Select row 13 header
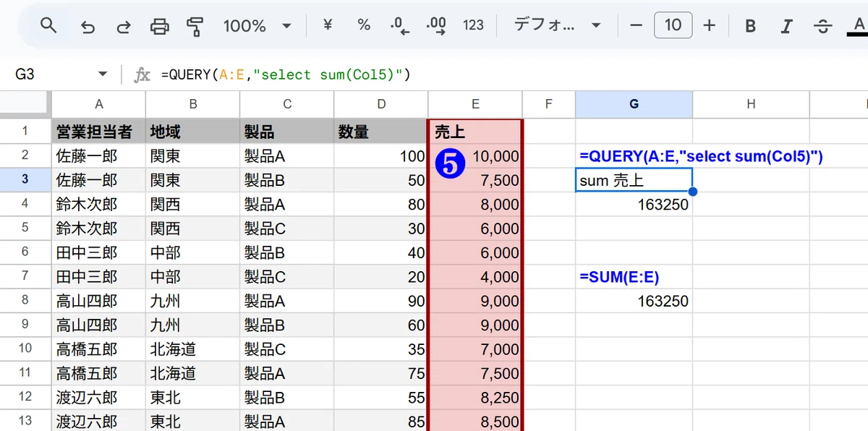Screen dimensions: 868x431 coord(25,421)
